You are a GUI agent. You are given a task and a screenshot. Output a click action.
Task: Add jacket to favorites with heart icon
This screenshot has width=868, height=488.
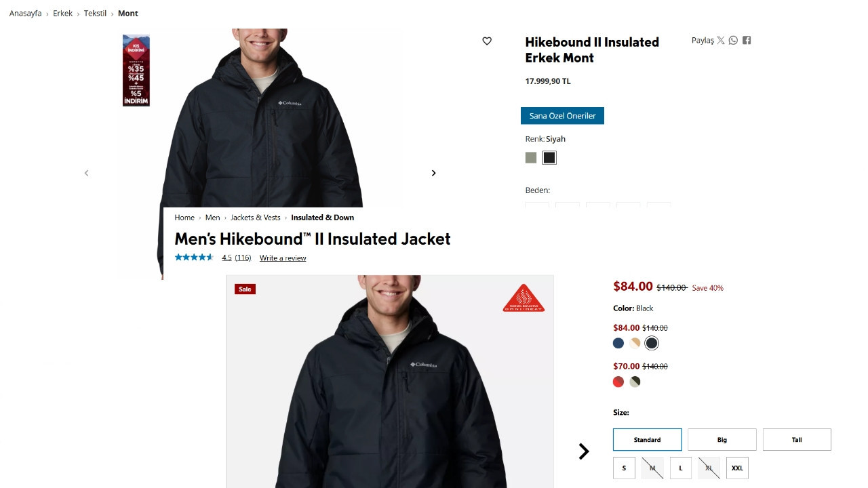487,41
